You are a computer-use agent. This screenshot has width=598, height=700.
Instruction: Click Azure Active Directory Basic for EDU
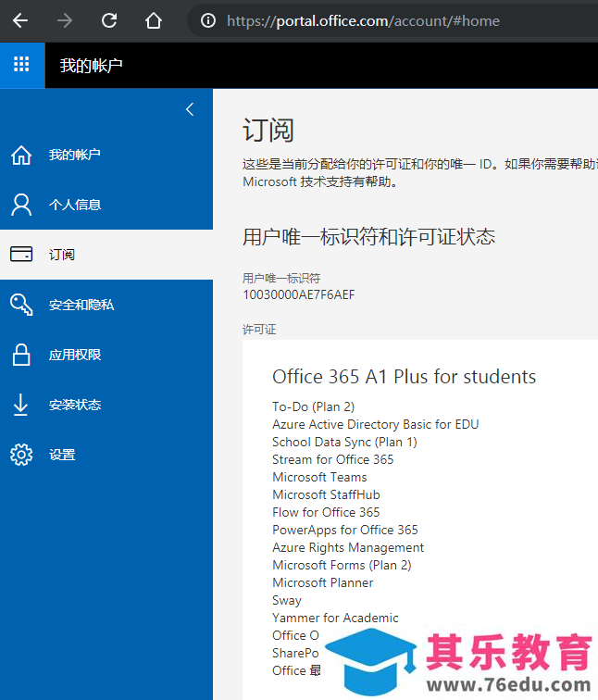coord(375,424)
